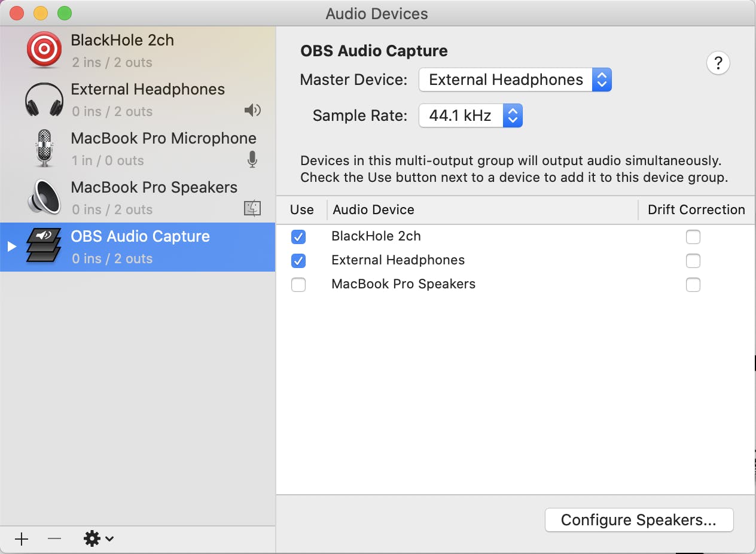This screenshot has width=756, height=554.
Task: Open the Master Device dropdown
Action: (x=515, y=80)
